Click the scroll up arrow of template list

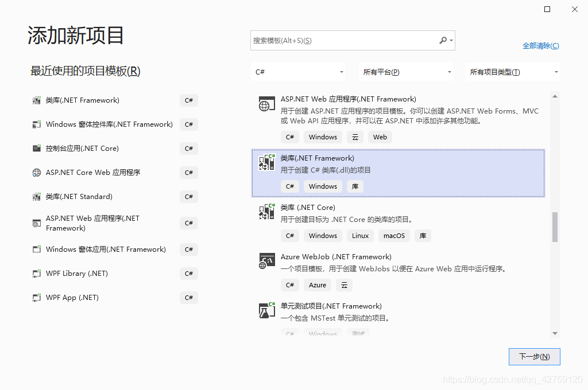click(555, 96)
